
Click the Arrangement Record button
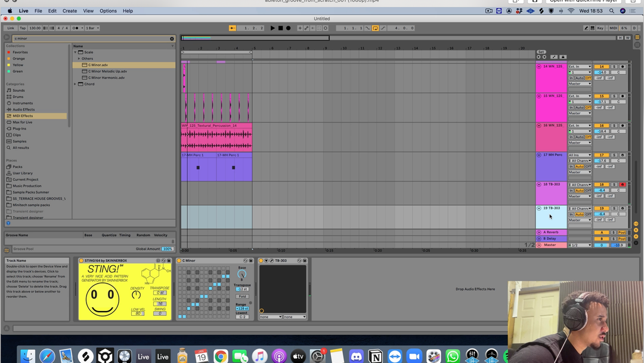point(288,28)
